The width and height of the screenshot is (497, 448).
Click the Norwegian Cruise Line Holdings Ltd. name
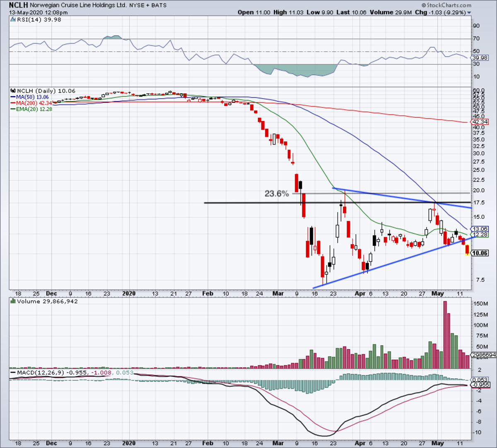[x=78, y=5]
